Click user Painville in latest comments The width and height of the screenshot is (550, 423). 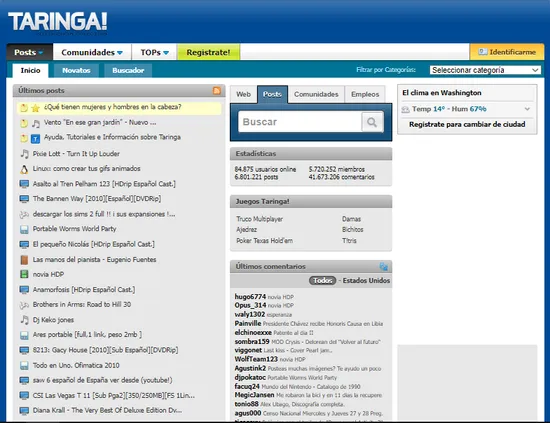pyautogui.click(x=248, y=323)
